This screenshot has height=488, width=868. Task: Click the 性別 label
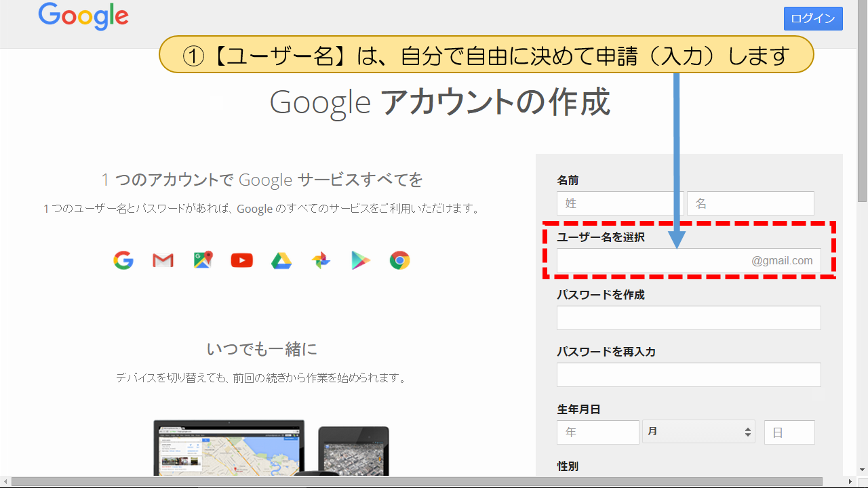[x=568, y=466]
